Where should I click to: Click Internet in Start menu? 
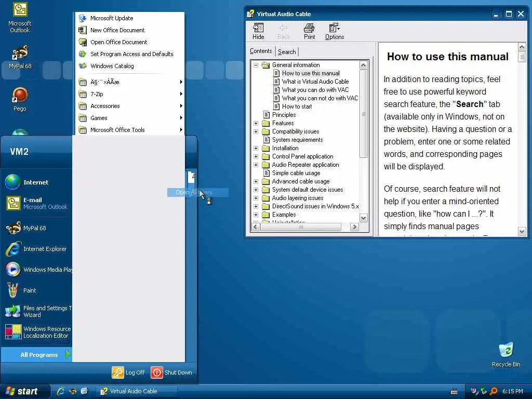[x=37, y=182]
